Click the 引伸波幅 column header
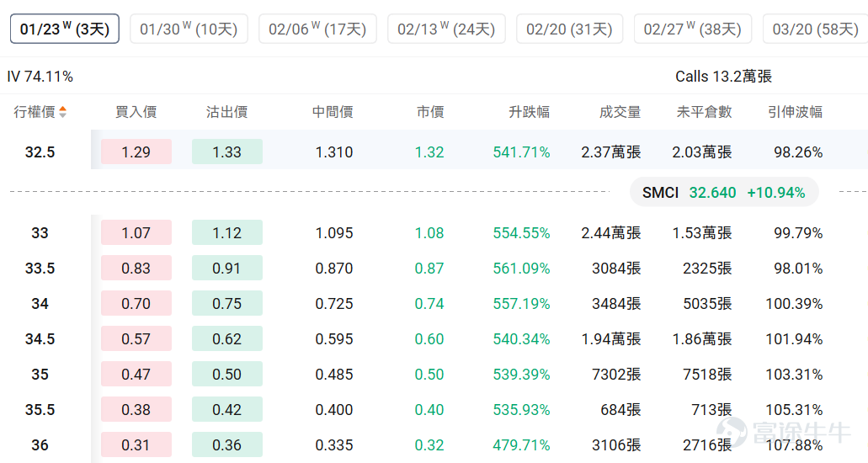 pos(795,112)
